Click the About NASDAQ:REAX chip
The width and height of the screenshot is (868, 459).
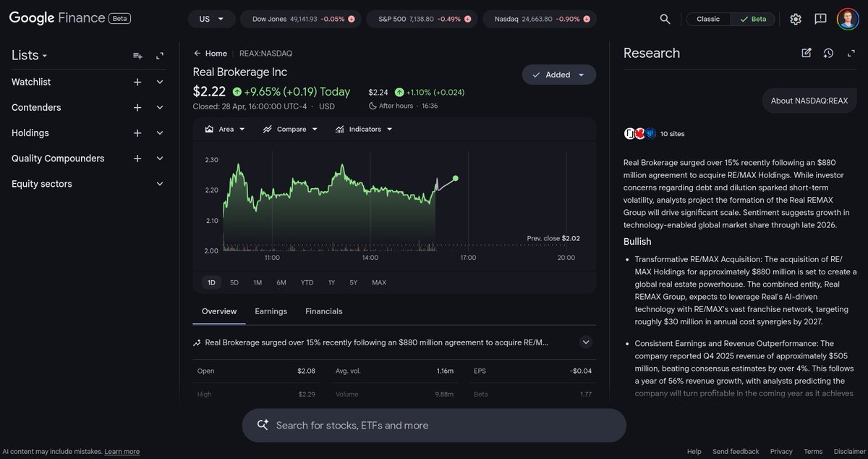coord(809,101)
